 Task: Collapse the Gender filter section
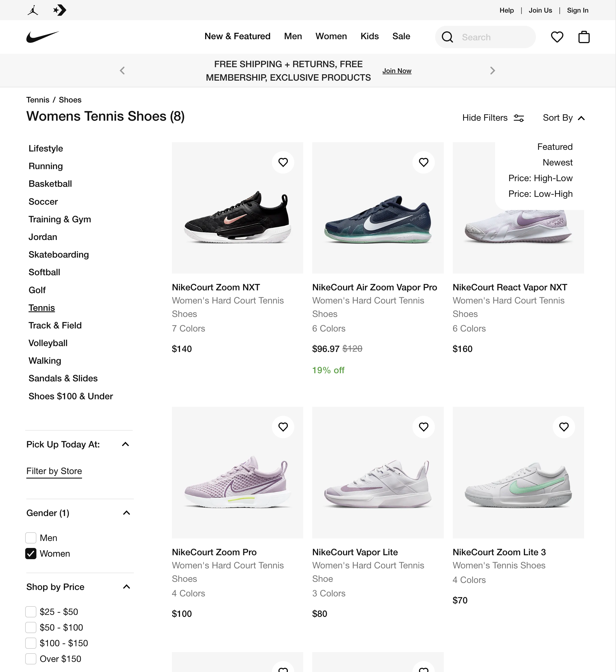pos(126,513)
